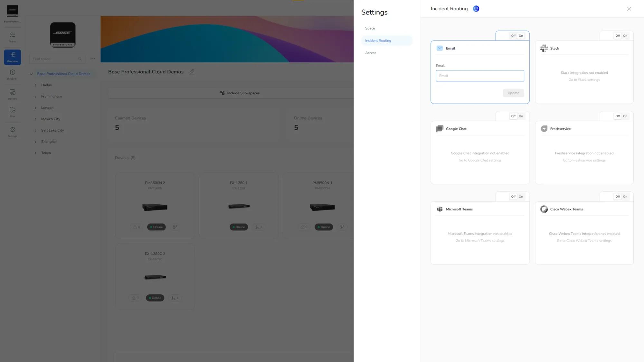Set Google Chat routing to Off
Image resolution: width=644 pixels, height=362 pixels.
coord(513,116)
